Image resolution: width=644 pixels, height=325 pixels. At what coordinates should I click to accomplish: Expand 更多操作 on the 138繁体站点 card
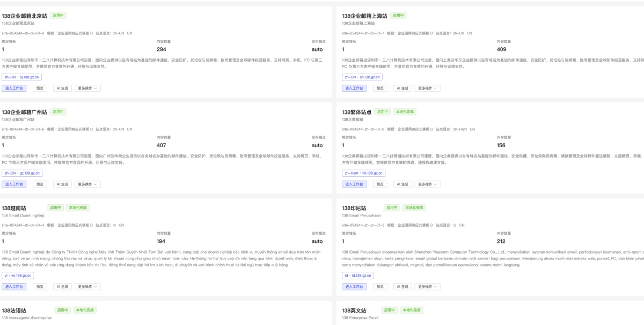[x=428, y=184]
